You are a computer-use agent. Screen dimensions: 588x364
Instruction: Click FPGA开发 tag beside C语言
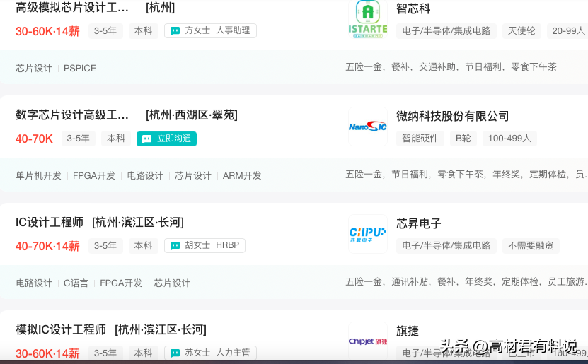coord(121,283)
